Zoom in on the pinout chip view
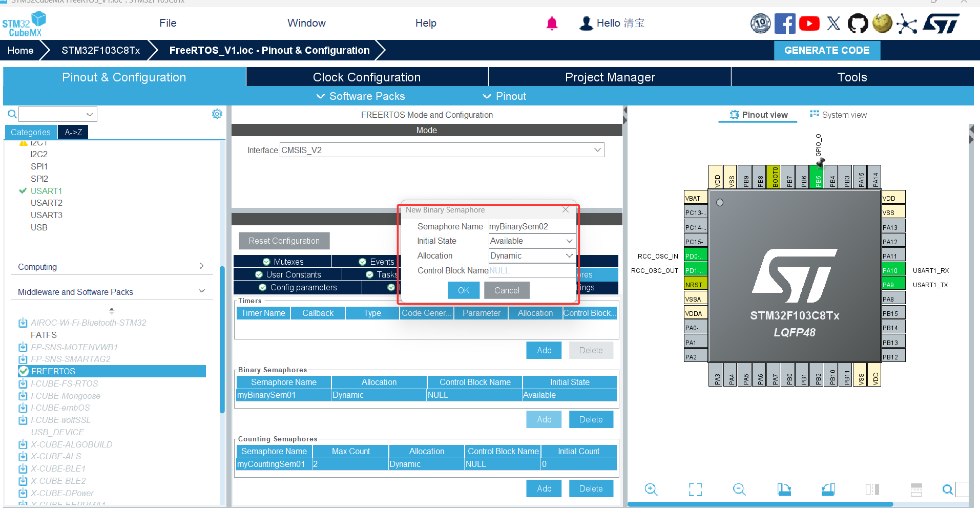Viewport: 980px width, 512px height. coord(651,489)
